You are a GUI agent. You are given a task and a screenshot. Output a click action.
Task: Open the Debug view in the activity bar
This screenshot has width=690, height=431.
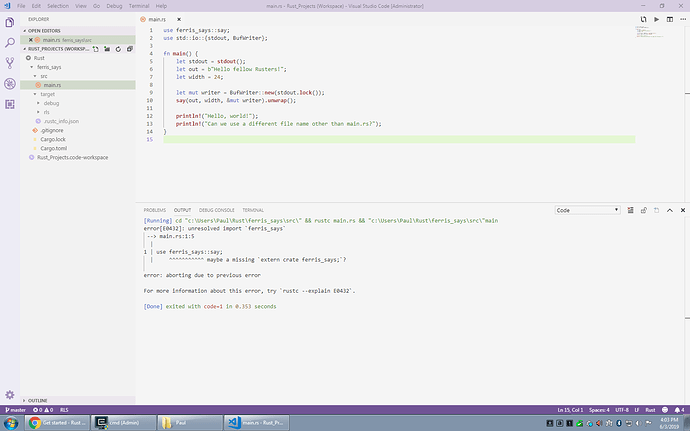[x=10, y=84]
